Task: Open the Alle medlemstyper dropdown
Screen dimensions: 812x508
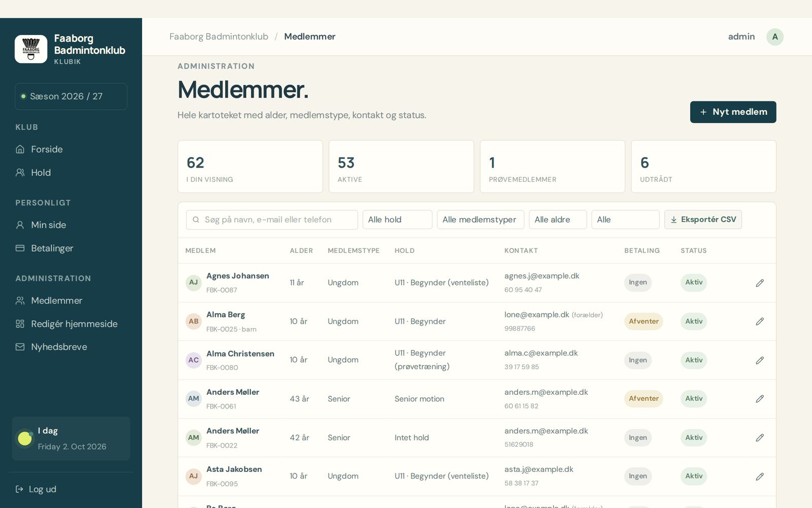Action: click(481, 220)
